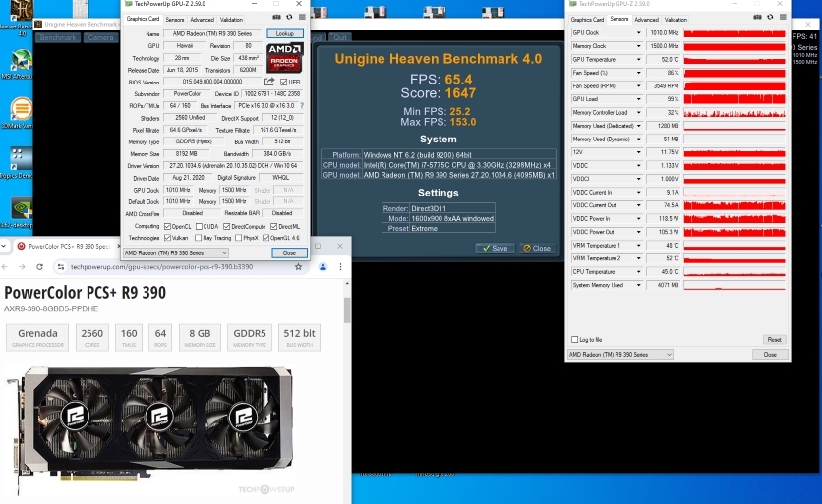Open Advanced tab in right GPU-Z window
822x504 pixels.
click(x=646, y=20)
